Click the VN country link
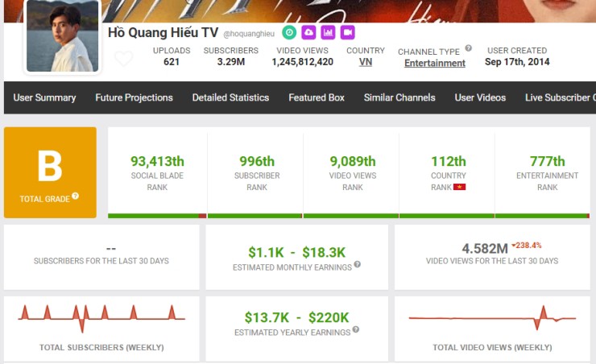The height and width of the screenshot is (364, 596). coord(365,62)
